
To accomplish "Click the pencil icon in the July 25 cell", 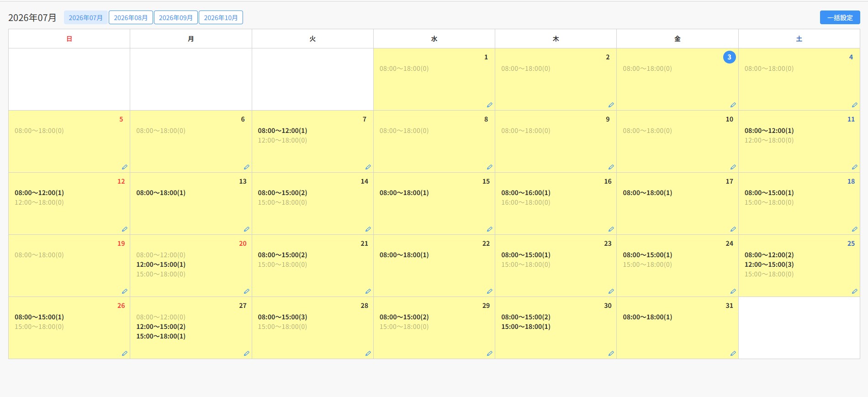I will click(x=854, y=291).
